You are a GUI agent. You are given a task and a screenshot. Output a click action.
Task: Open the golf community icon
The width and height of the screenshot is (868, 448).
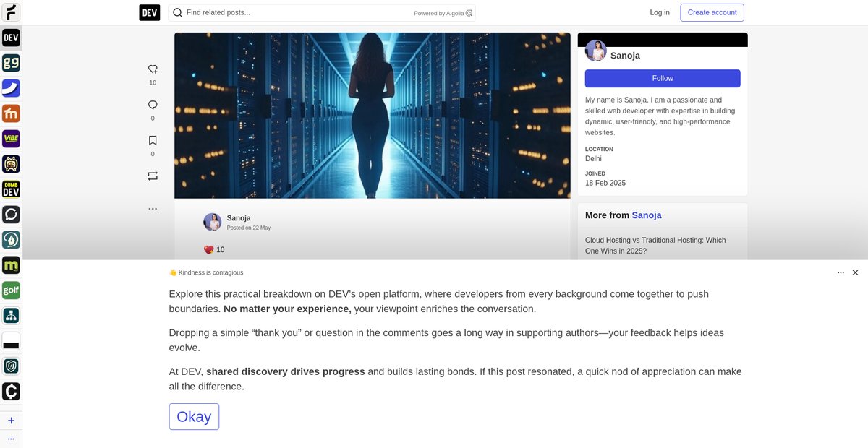click(x=11, y=290)
